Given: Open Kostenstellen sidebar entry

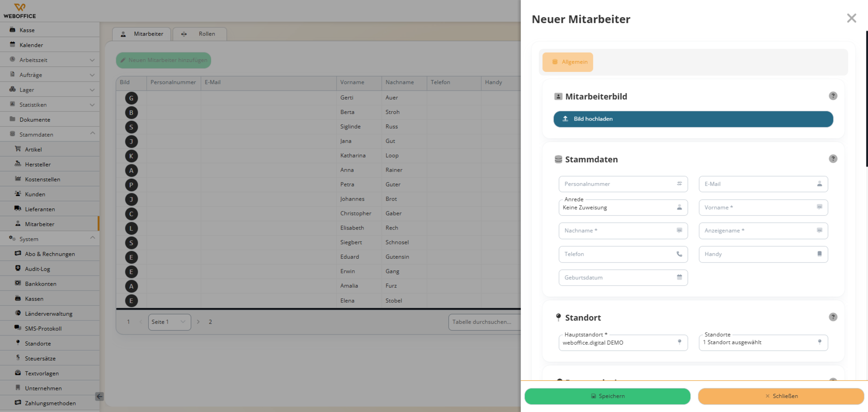Looking at the screenshot, I should pyautogui.click(x=50, y=179).
